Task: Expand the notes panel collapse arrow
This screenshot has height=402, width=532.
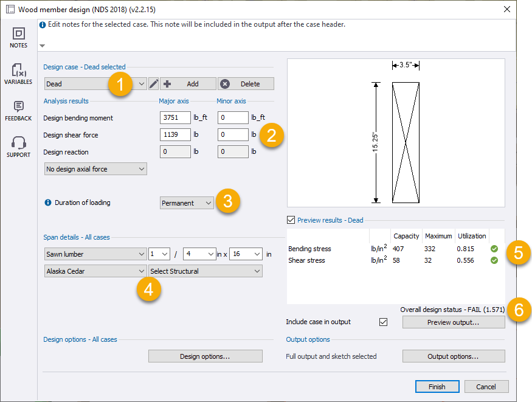Action: point(42,46)
